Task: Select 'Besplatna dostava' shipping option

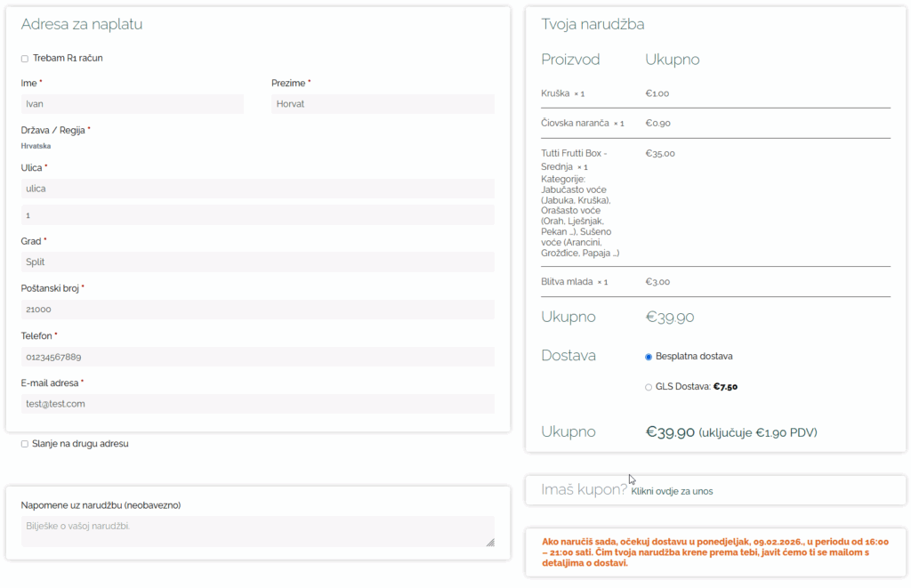Action: pos(649,357)
